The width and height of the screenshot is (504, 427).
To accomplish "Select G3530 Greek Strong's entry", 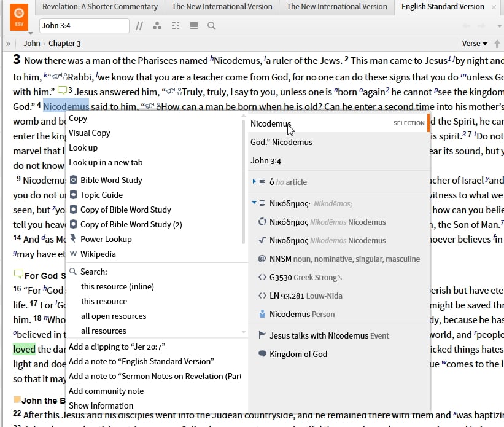I will [x=339, y=277].
